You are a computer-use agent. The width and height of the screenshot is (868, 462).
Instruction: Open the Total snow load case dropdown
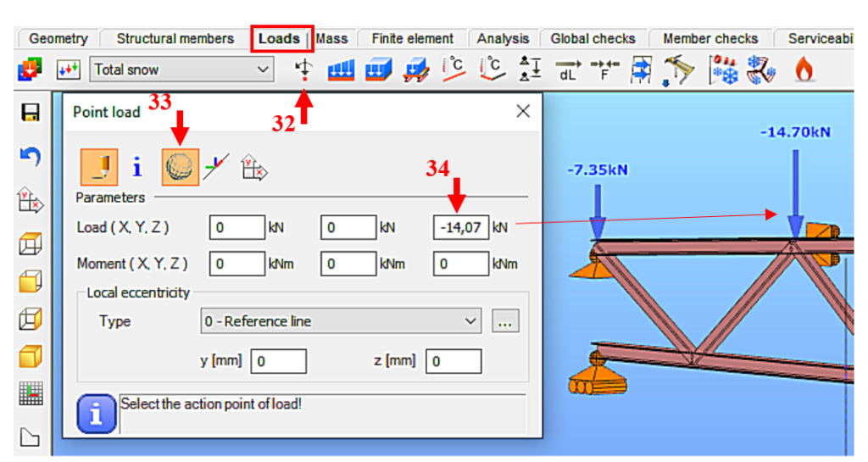pyautogui.click(x=181, y=70)
